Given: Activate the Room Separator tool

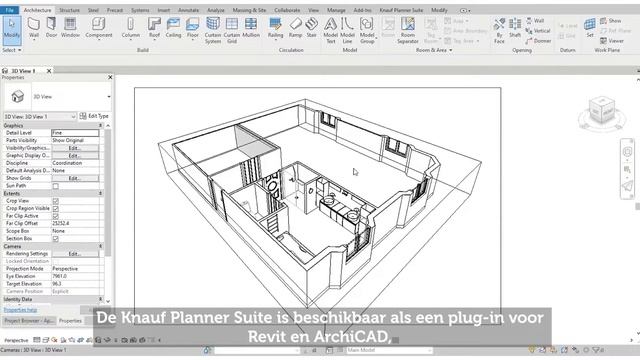Looking at the screenshot, I should click(407, 30).
